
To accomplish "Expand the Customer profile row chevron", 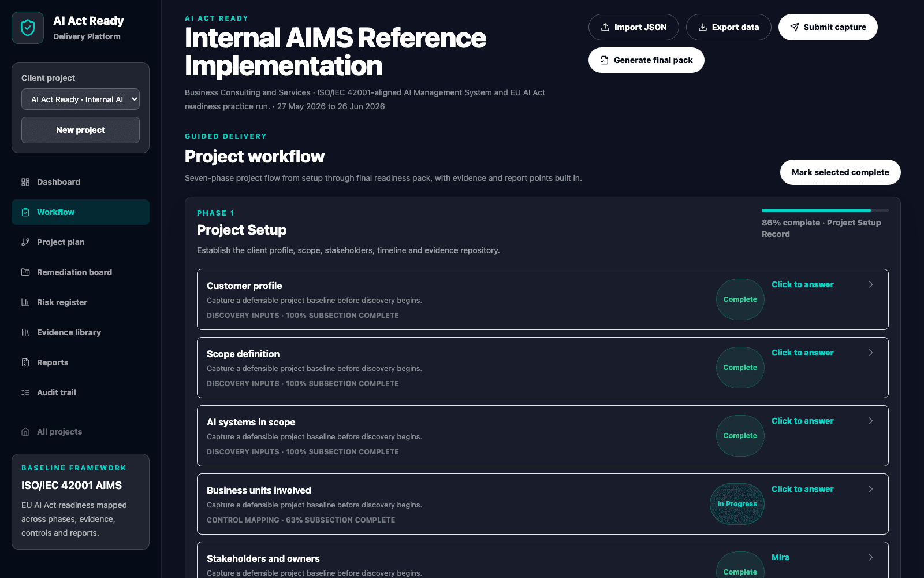I will (871, 284).
